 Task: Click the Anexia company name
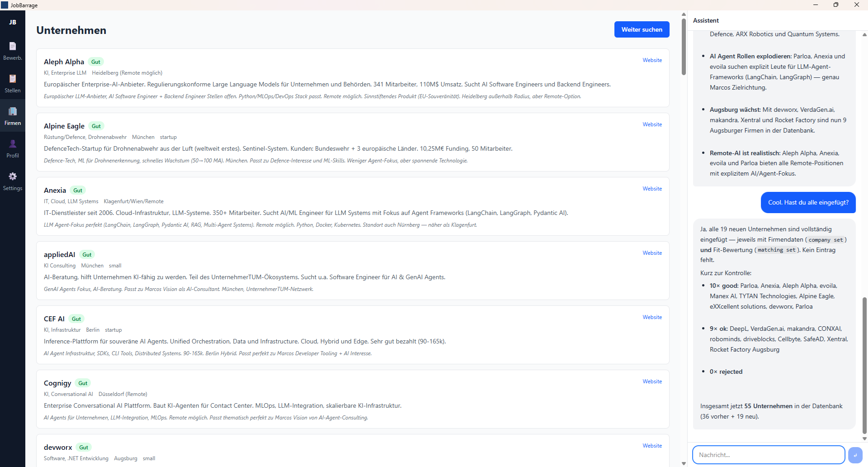click(55, 190)
